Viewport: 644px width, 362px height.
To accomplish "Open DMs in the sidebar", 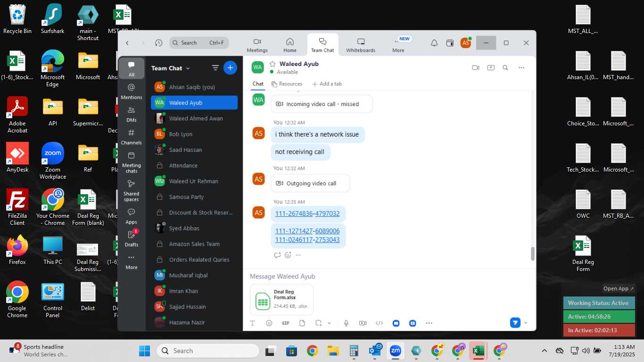I will [132, 114].
